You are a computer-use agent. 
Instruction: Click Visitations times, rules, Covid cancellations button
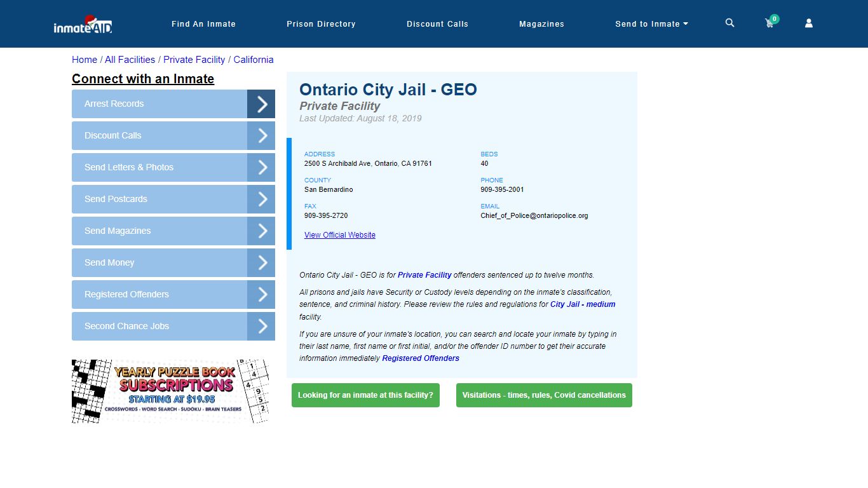pos(544,395)
